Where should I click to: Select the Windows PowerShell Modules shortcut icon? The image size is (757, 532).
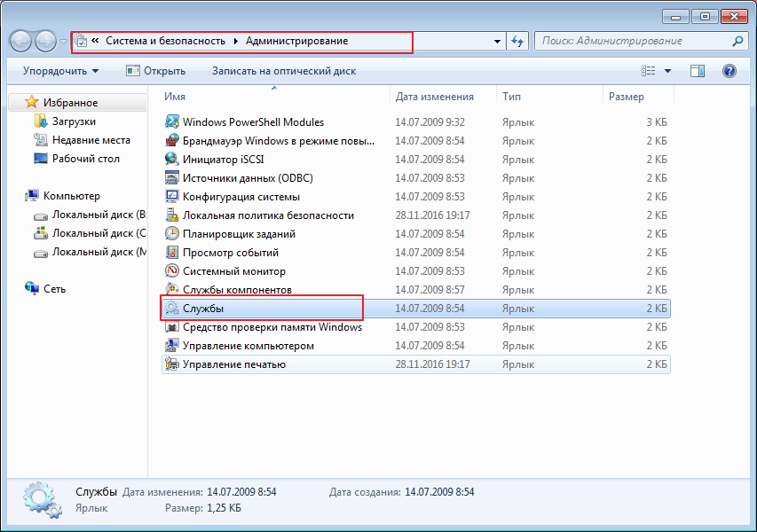point(172,122)
